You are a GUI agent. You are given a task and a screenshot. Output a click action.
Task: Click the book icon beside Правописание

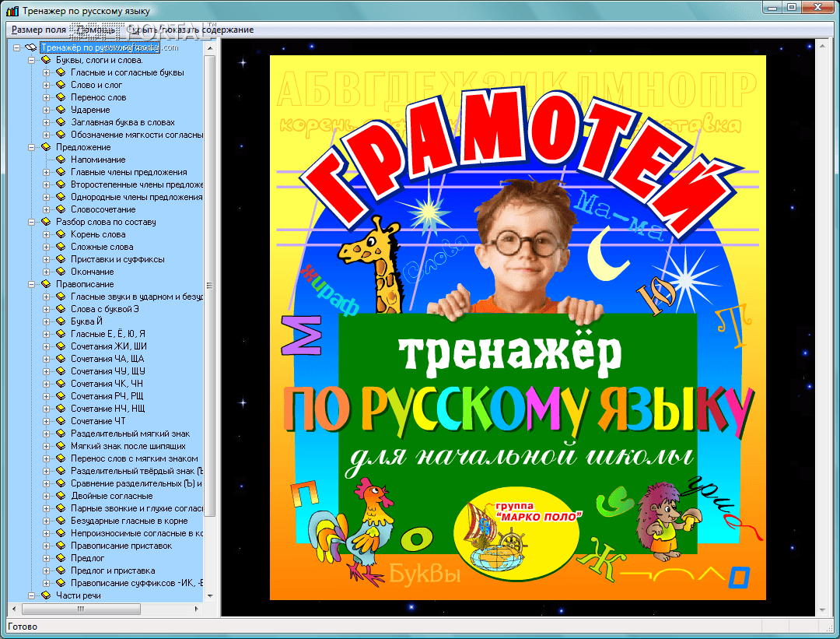point(46,284)
